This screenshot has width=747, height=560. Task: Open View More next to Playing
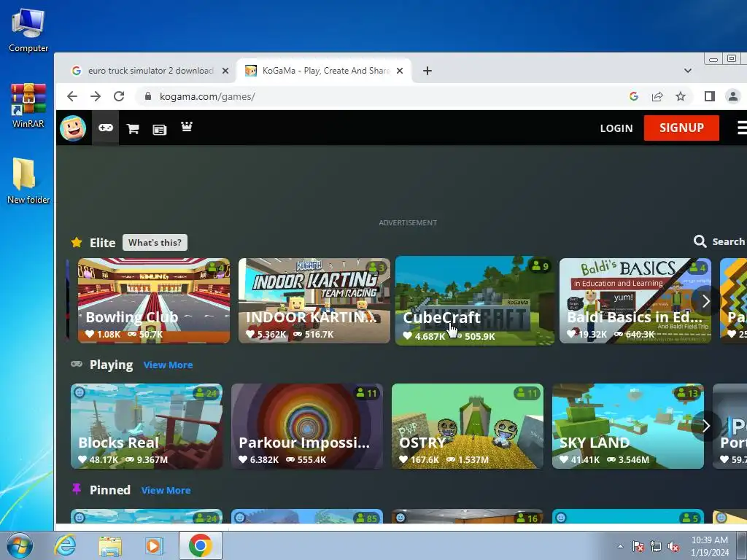pyautogui.click(x=169, y=365)
